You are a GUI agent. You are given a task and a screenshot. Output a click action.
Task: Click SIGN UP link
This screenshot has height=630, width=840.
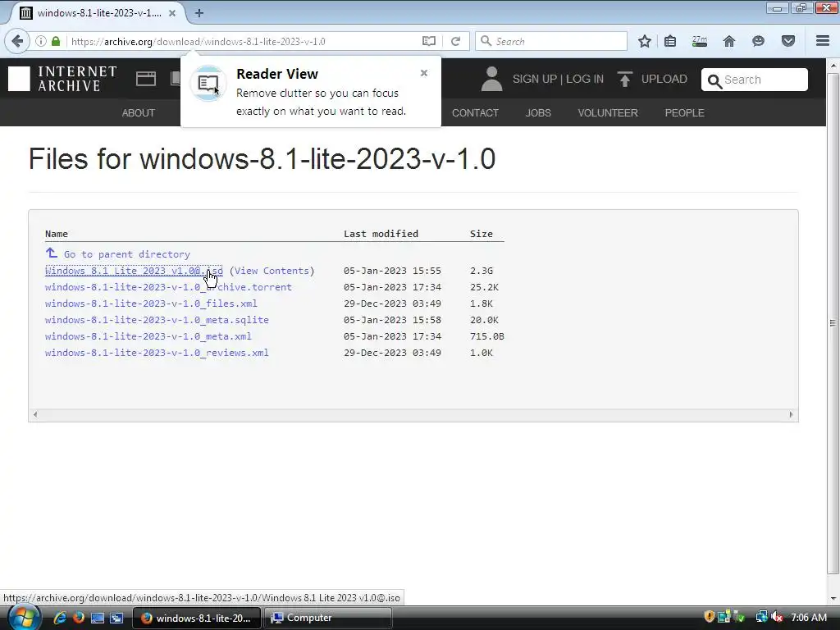click(x=534, y=80)
